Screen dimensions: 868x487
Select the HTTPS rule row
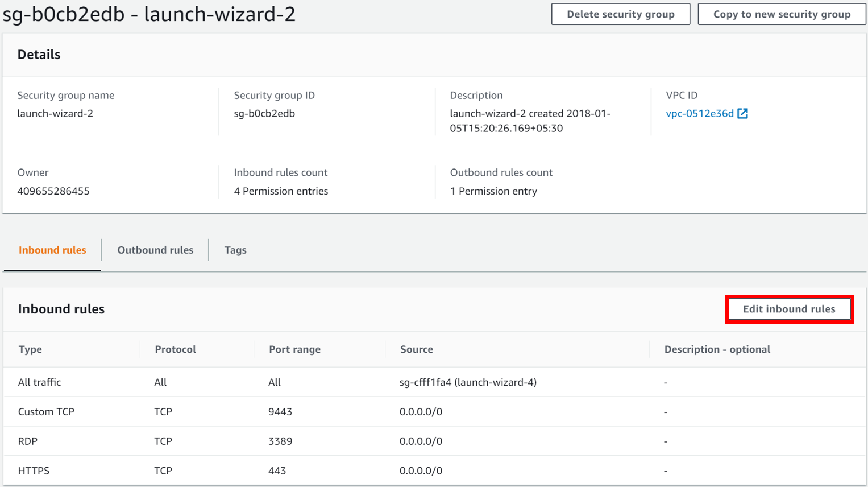33,471
